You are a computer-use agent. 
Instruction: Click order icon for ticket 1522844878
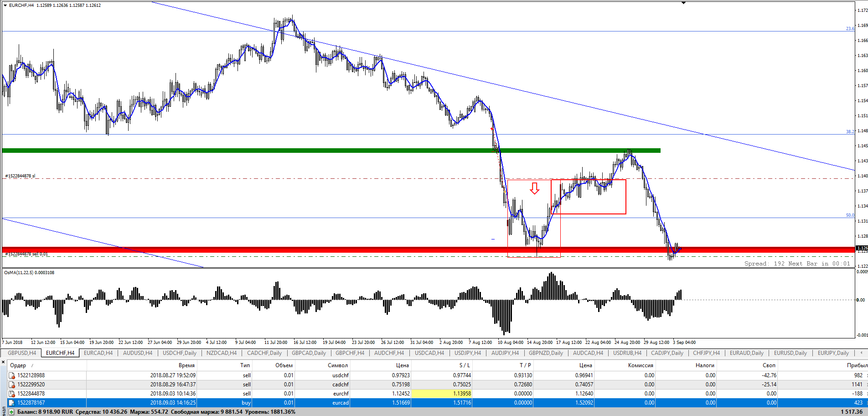point(12,394)
